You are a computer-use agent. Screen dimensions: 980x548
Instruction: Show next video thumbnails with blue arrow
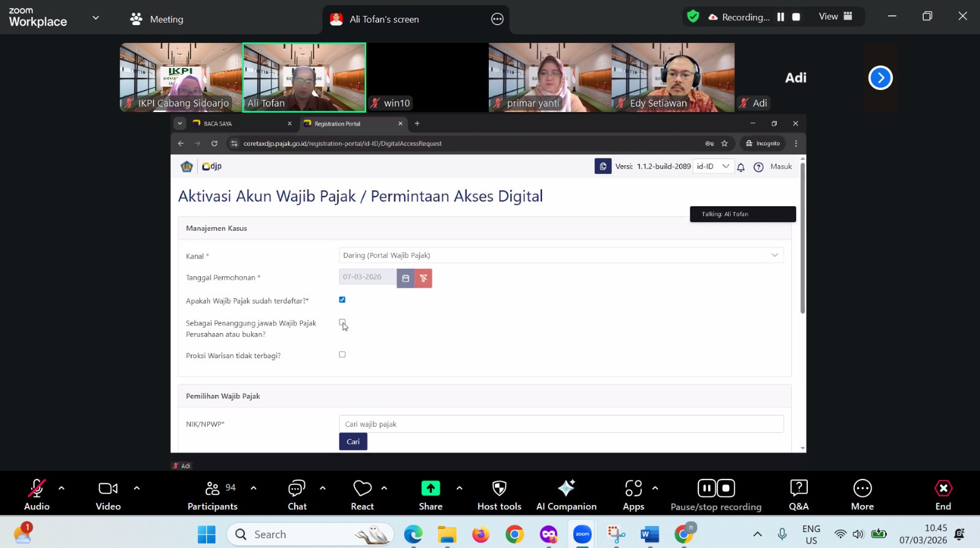(880, 78)
